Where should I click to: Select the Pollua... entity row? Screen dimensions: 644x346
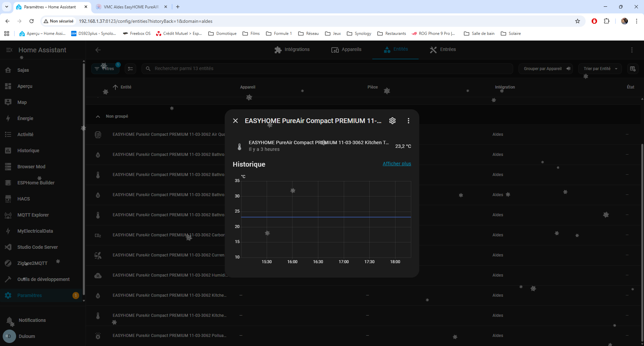(363, 336)
